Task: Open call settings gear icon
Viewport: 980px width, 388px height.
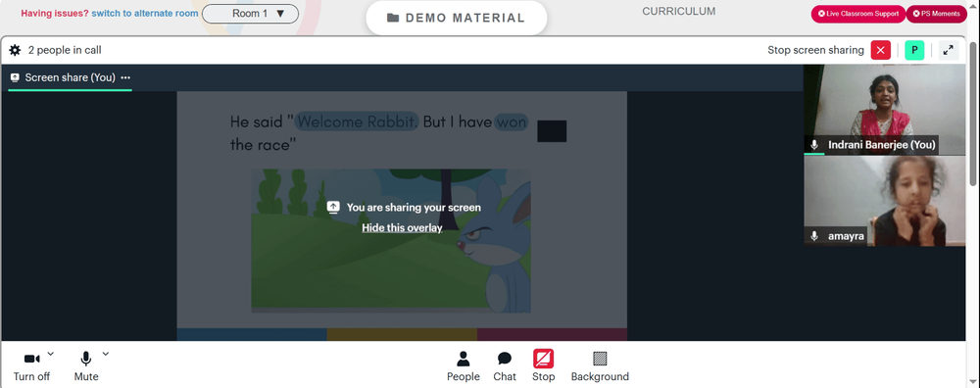Action: click(x=15, y=50)
